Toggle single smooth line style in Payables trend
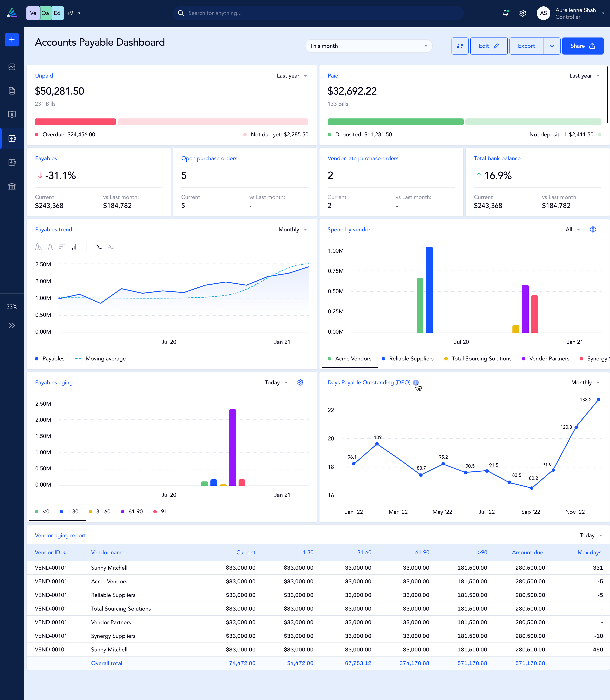Viewport: 610px width, 700px height. pyautogui.click(x=98, y=247)
